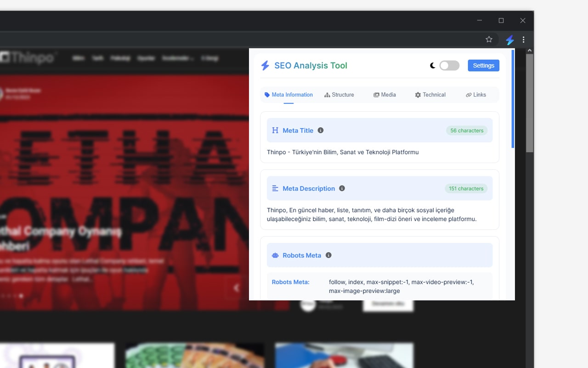
Task: Open the Media tab
Action: click(384, 95)
